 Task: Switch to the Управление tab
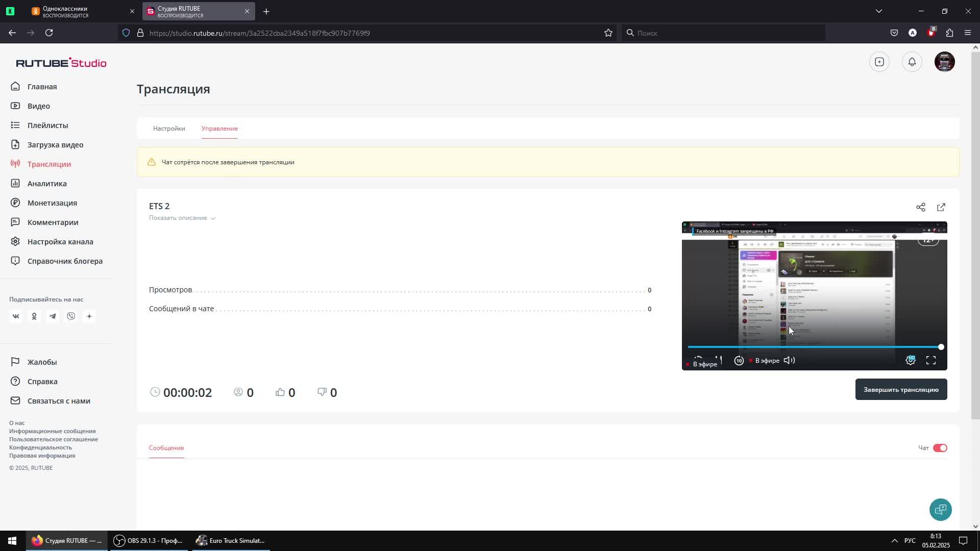point(219,129)
